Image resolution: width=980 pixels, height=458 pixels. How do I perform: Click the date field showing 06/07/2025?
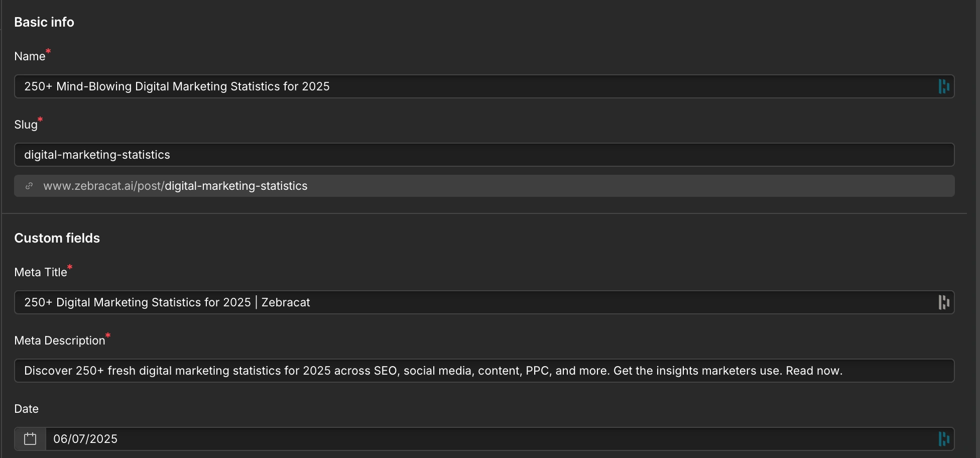[x=500, y=439]
